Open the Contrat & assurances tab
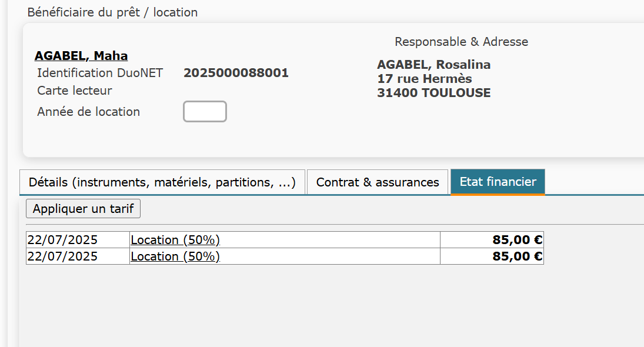Screen dimensions: 644x347 378,182
